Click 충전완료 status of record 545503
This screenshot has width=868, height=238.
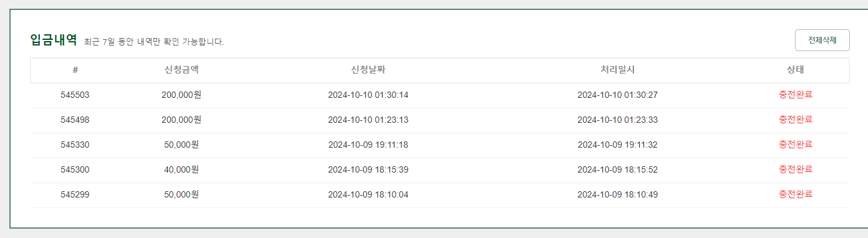click(x=796, y=95)
